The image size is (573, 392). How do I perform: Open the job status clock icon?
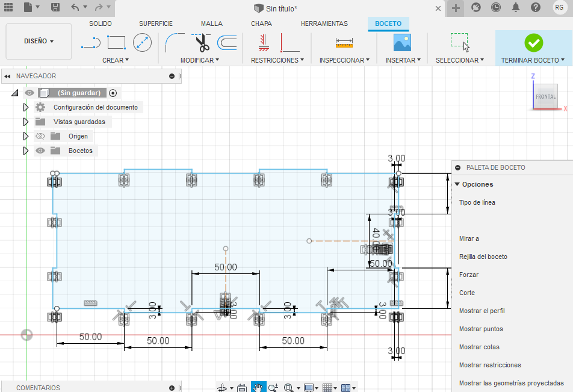coord(496,7)
